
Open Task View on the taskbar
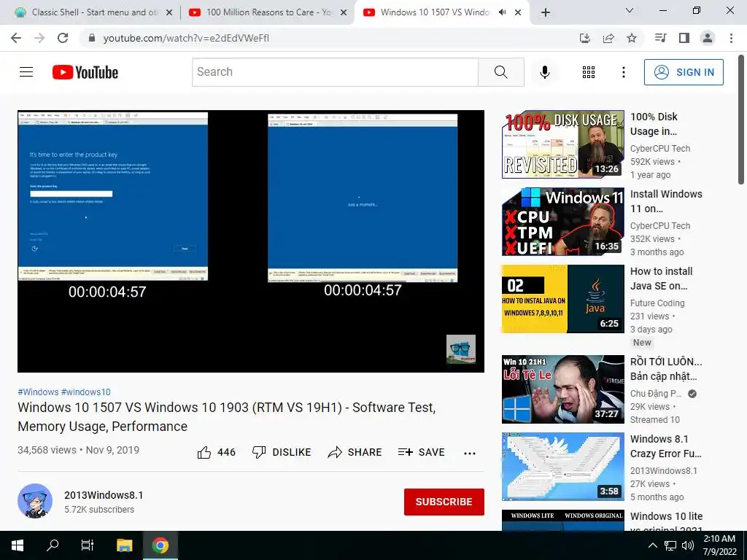pyautogui.click(x=88, y=545)
